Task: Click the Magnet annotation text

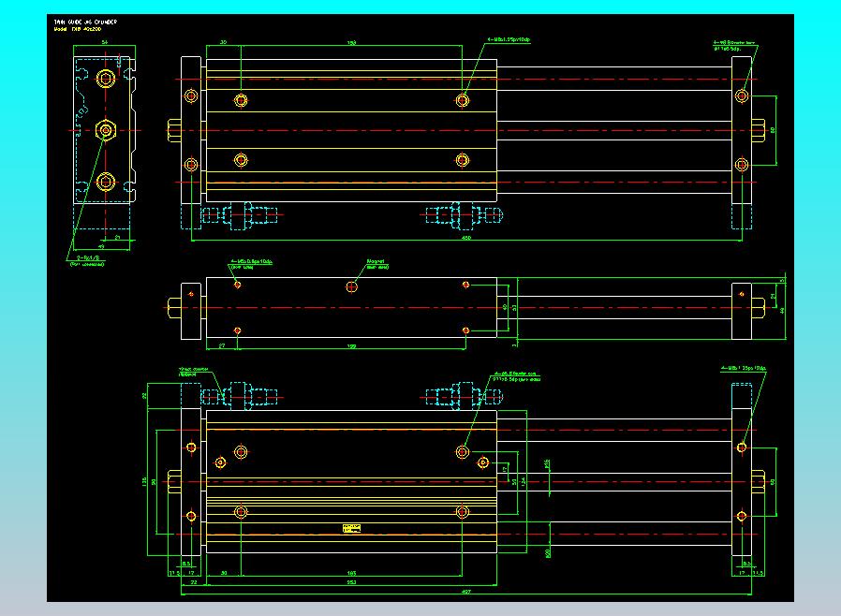Action: click(x=376, y=263)
